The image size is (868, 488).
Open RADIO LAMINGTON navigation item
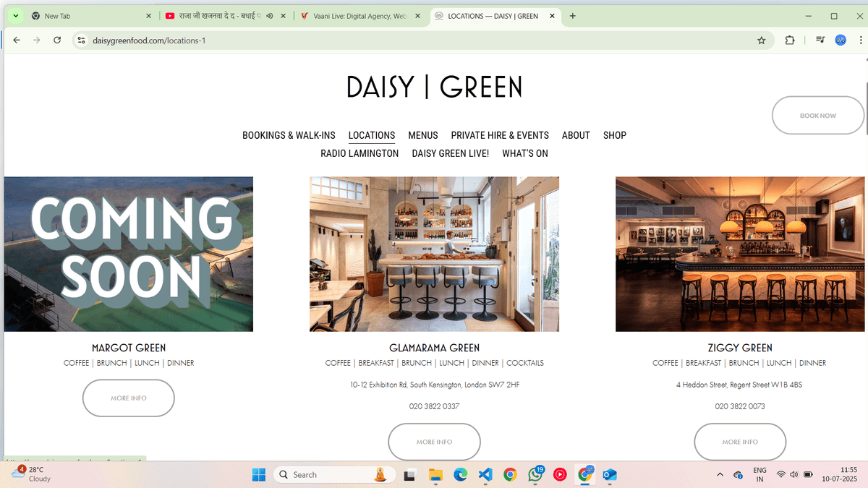click(x=359, y=153)
